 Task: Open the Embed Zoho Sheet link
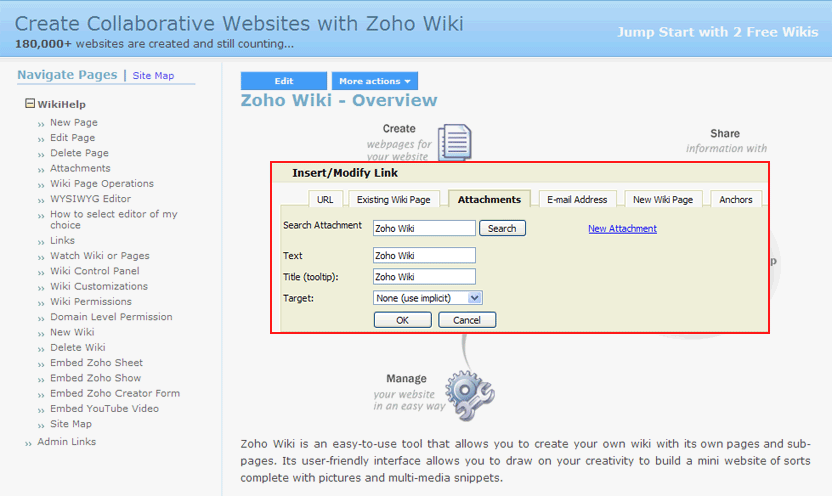pyautogui.click(x=96, y=363)
